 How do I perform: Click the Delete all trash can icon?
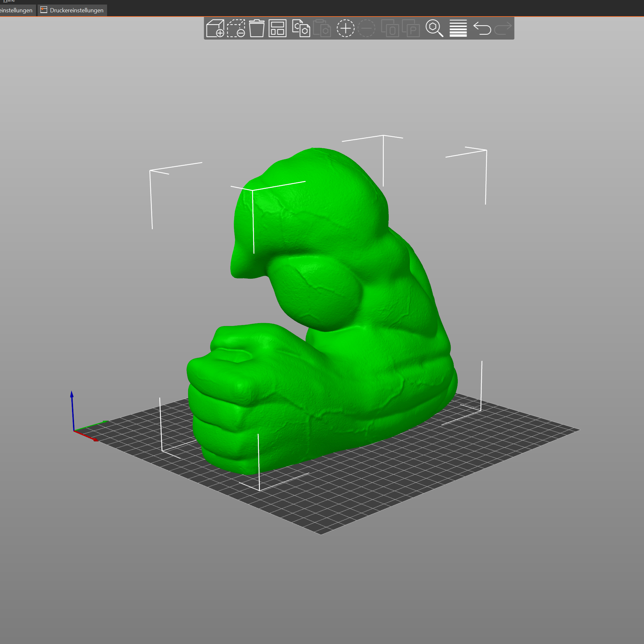257,28
